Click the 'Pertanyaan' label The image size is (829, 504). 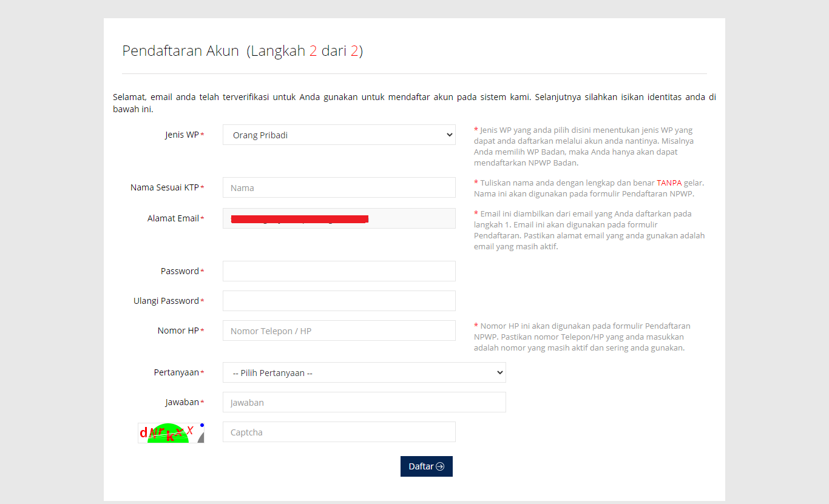point(176,372)
